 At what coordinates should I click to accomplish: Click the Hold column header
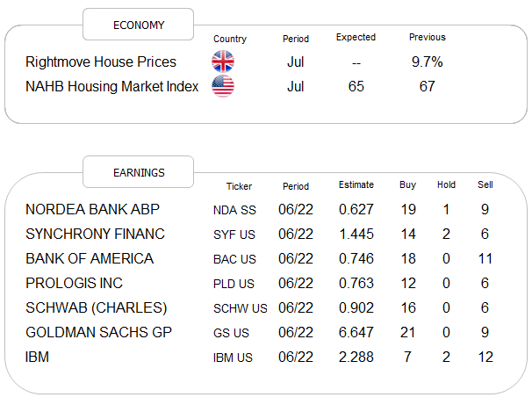[x=446, y=184]
